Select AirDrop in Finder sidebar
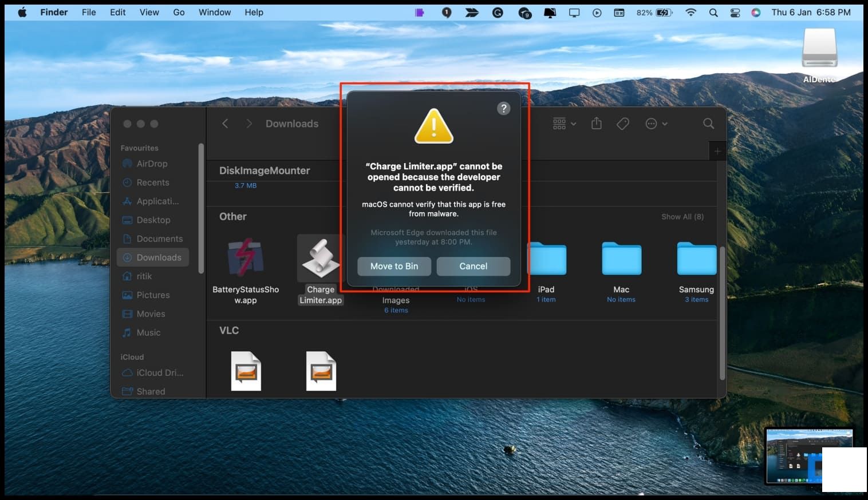The image size is (868, 500). pyautogui.click(x=152, y=164)
